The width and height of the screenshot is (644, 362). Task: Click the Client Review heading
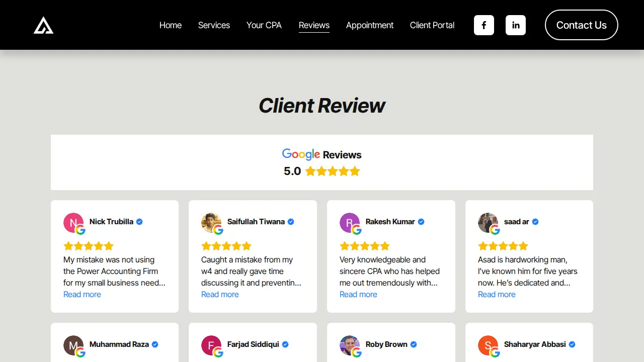point(322,106)
